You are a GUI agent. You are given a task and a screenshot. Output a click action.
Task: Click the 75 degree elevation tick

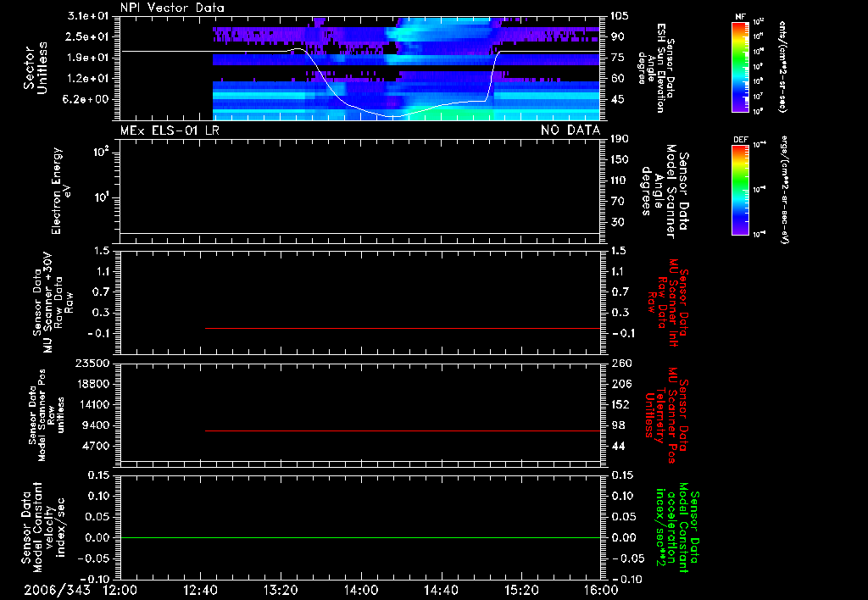(x=617, y=58)
